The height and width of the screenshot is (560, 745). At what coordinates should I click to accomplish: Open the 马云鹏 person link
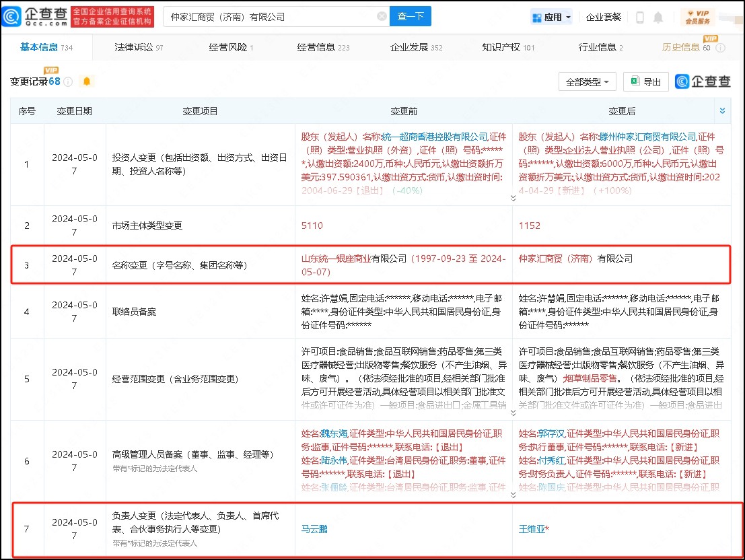click(314, 529)
